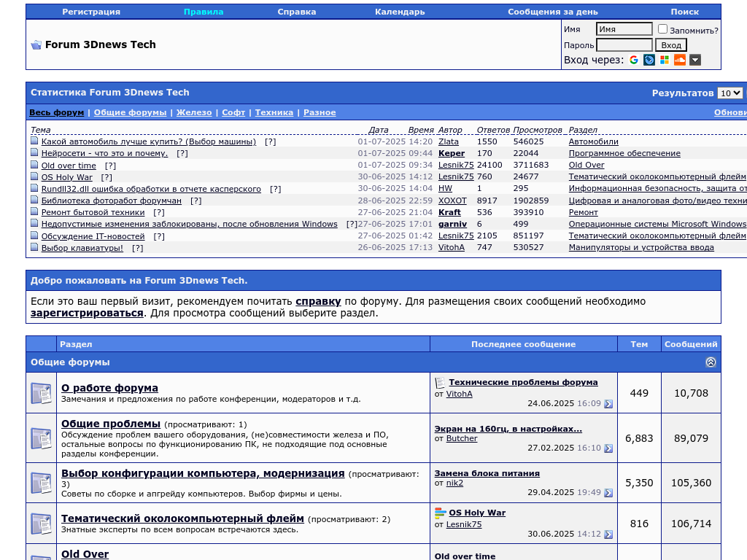This screenshot has width=747, height=560.
Task: Open the Справка menu item
Action: coord(297,12)
